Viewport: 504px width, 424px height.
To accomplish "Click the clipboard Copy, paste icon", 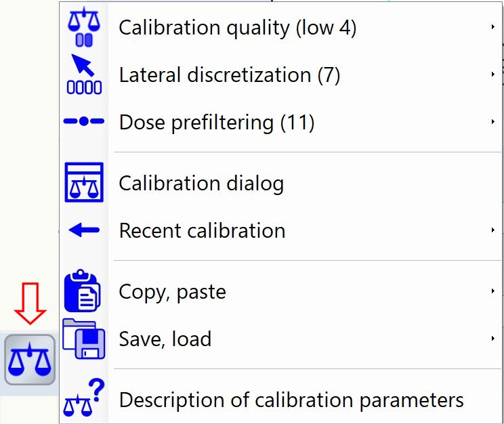I will (x=82, y=291).
